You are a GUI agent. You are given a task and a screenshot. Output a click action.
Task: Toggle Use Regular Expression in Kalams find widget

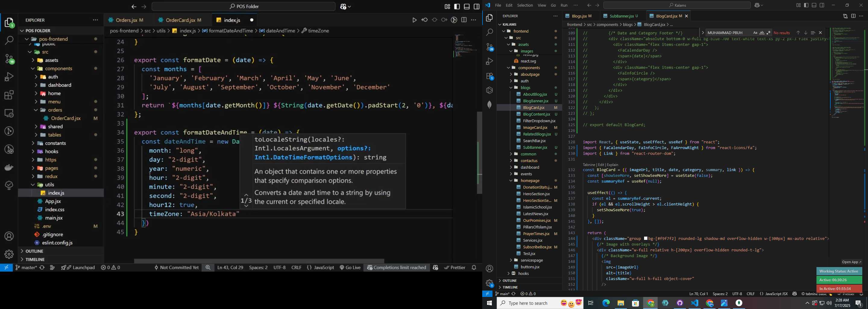pyautogui.click(x=769, y=33)
